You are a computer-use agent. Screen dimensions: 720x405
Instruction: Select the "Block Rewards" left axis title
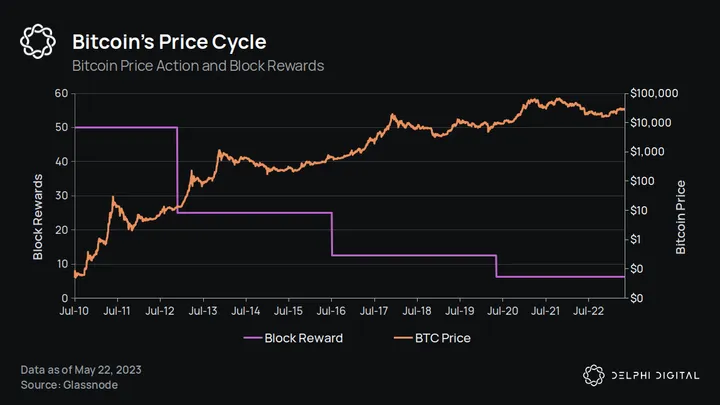point(38,217)
